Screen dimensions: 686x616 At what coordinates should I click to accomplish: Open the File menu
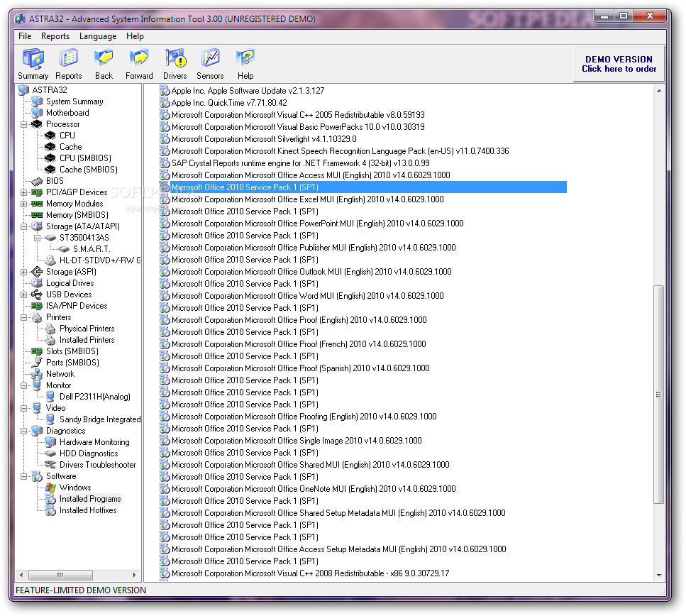(25, 36)
